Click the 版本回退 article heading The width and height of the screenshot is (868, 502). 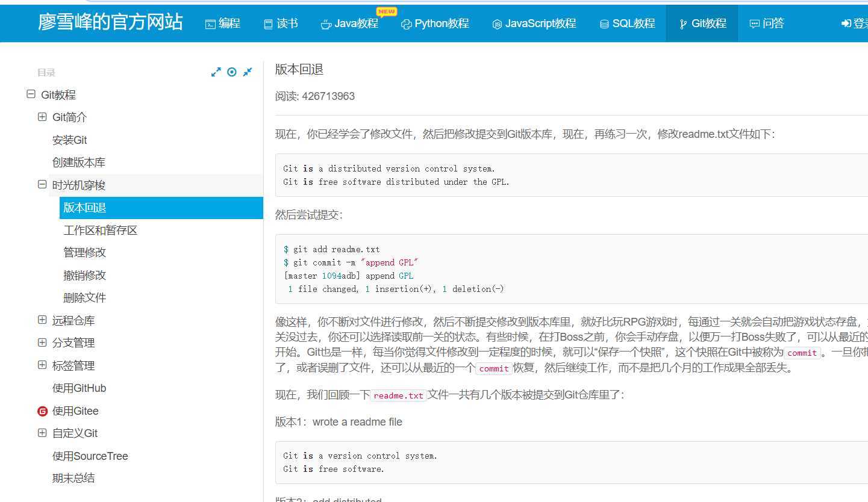click(299, 69)
